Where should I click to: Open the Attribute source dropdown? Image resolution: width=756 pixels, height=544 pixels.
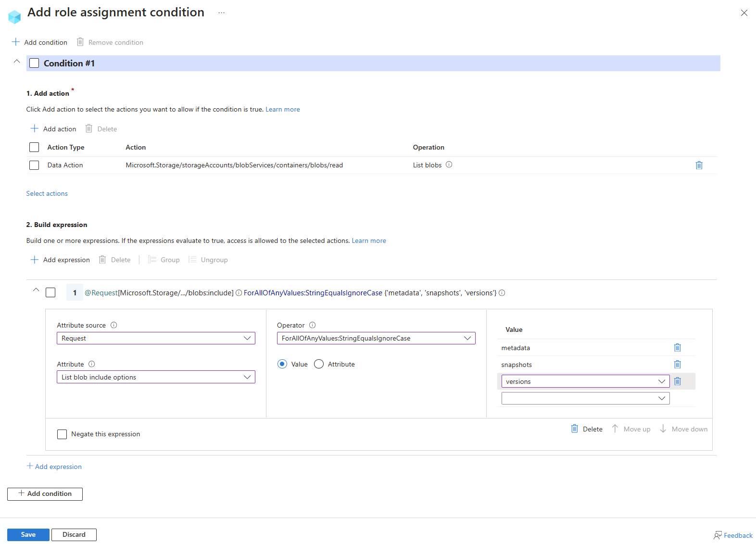pos(156,339)
